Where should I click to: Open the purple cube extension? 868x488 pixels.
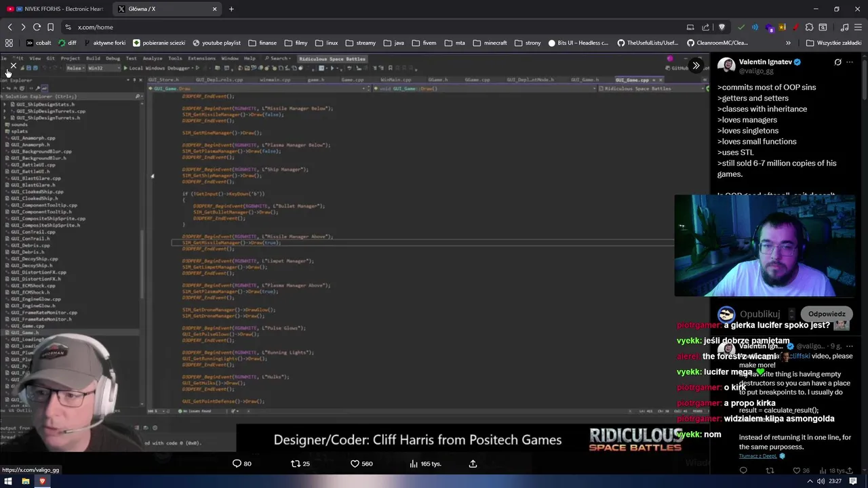[769, 28]
